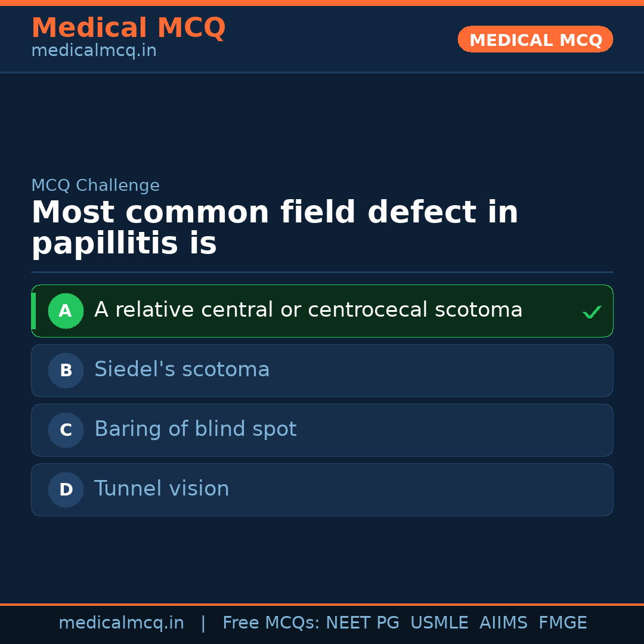The height and width of the screenshot is (644, 644).
Task: Pick the D option circle
Action: pyautogui.click(x=66, y=490)
